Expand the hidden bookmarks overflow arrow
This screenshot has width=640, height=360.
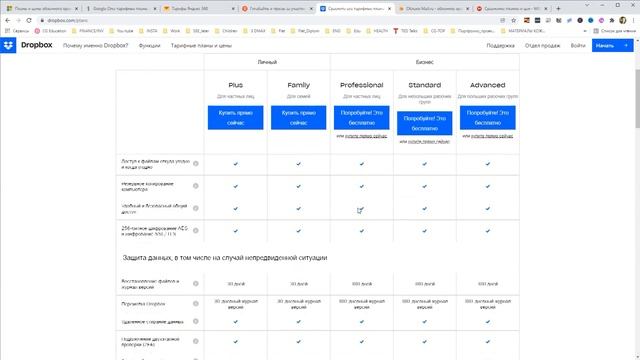[x=585, y=31]
